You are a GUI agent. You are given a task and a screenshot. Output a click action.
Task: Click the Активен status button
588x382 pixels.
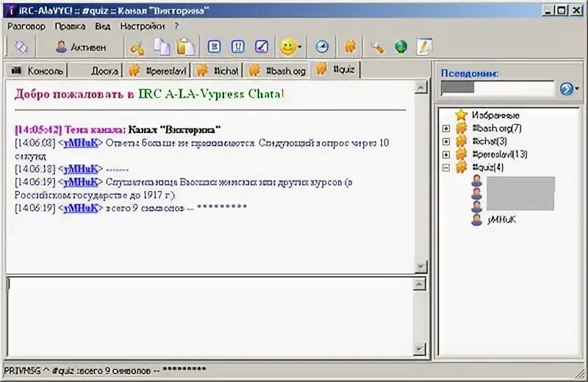coord(81,47)
